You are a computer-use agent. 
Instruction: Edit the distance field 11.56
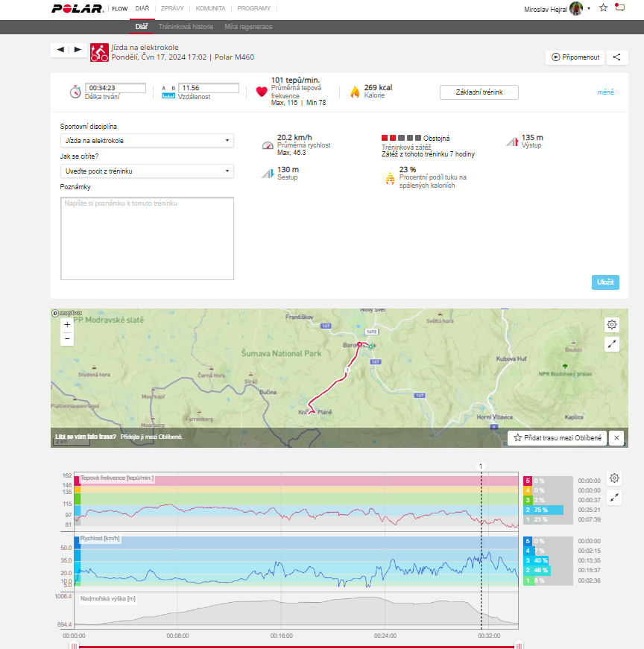209,88
